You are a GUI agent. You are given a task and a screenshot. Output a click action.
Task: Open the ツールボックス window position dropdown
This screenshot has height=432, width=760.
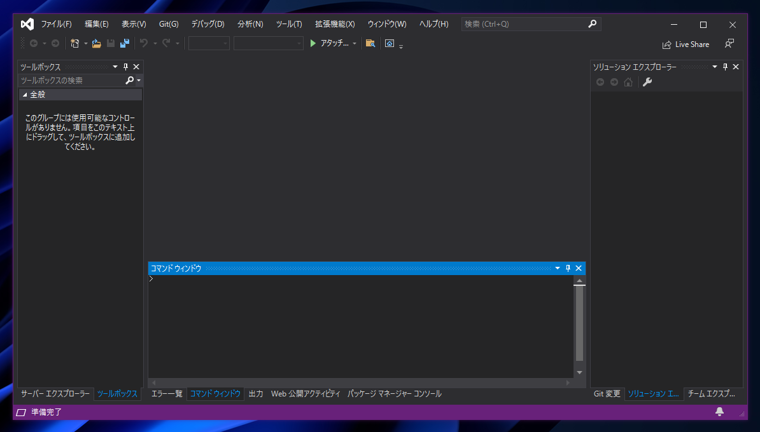(115, 66)
